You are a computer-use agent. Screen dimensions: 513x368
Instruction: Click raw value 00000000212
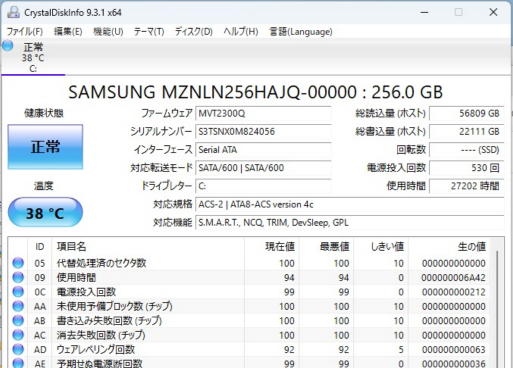click(453, 292)
